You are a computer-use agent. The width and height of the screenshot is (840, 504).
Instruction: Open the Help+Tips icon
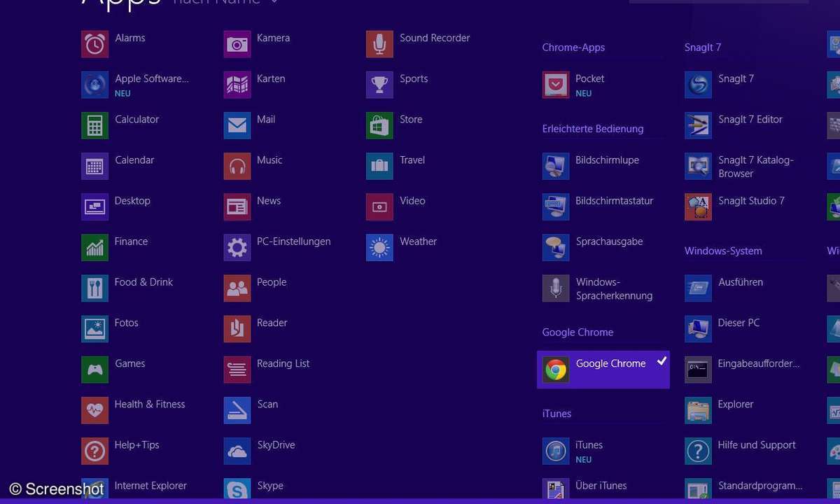[x=94, y=450]
